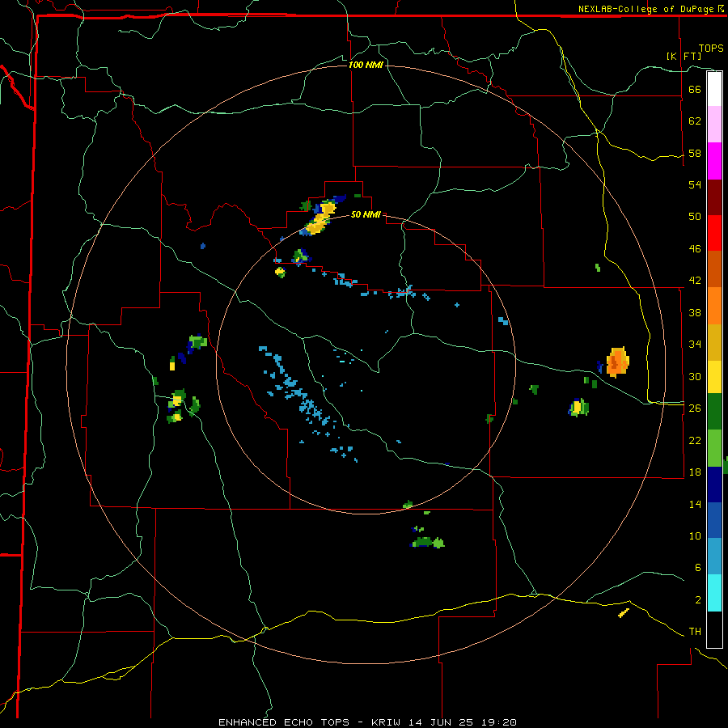This screenshot has height=728, width=728.
Task: Click the 19:20 timestamp in the caption
Action: (497, 722)
